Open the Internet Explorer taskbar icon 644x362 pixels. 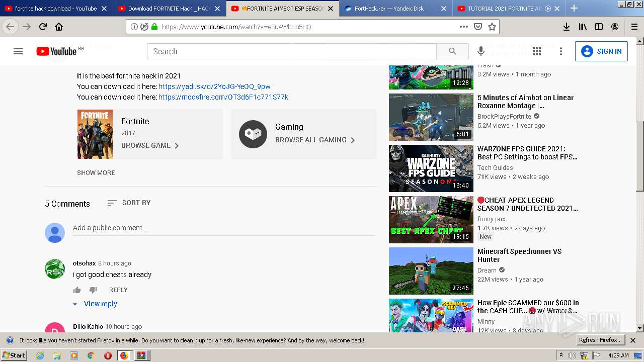tap(40, 355)
